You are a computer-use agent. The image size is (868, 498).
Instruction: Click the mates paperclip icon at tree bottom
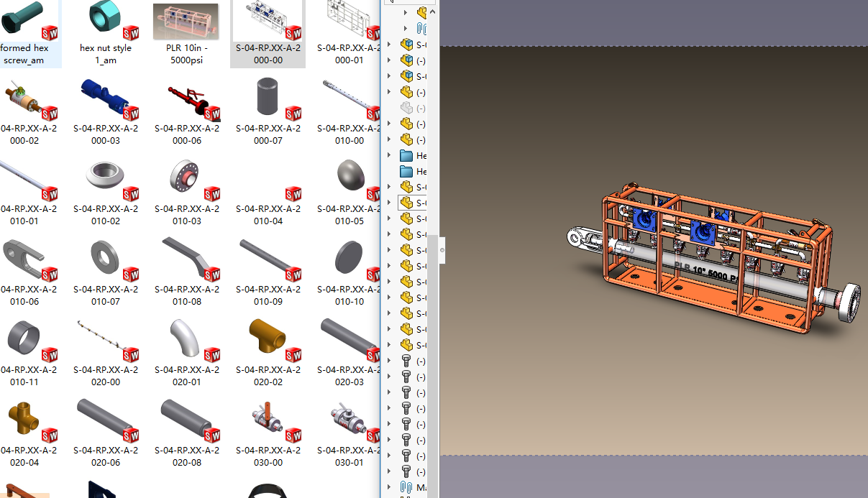pos(405,488)
